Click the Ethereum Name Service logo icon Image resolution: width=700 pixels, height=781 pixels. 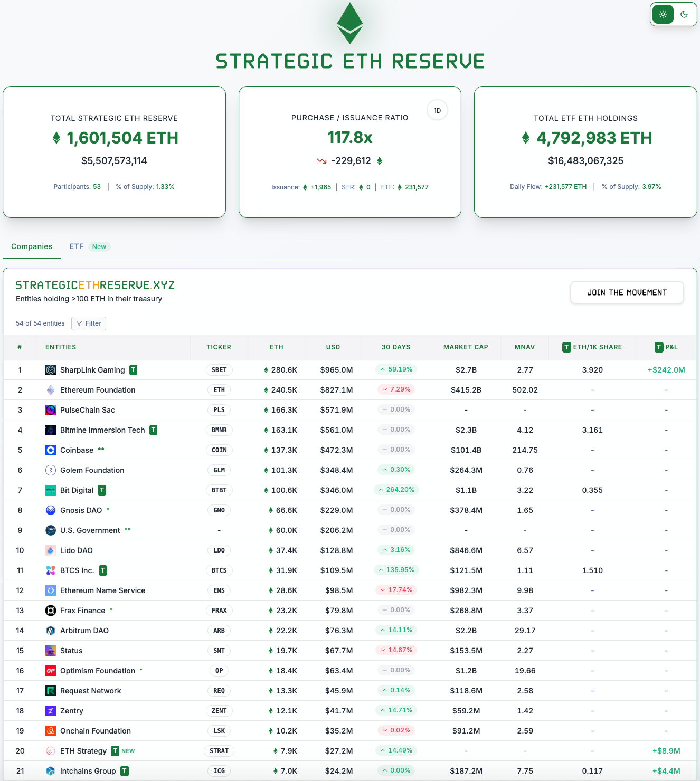pos(51,590)
